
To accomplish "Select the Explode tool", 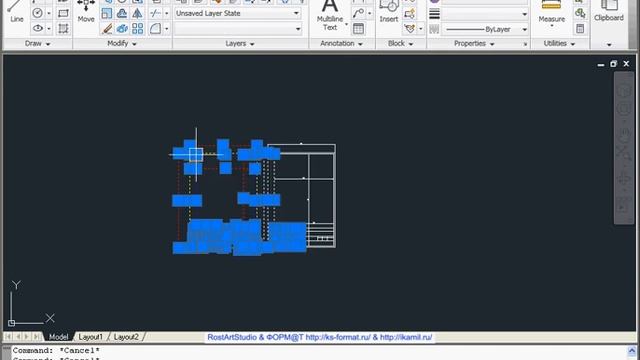I will pos(122,28).
